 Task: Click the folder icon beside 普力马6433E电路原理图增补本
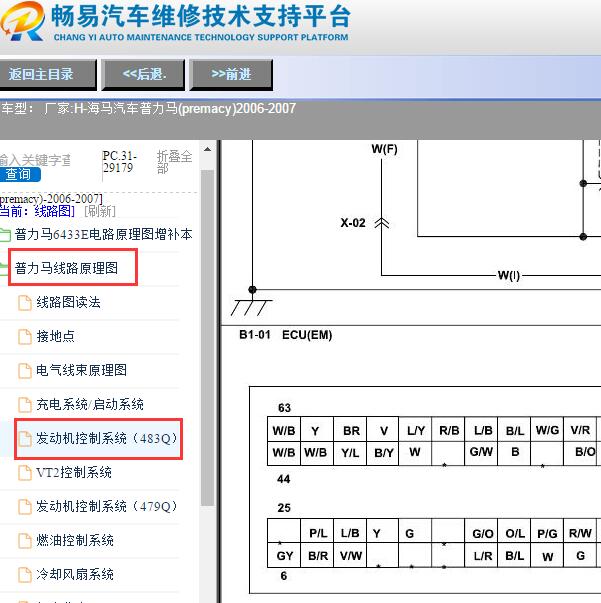(x=5, y=235)
